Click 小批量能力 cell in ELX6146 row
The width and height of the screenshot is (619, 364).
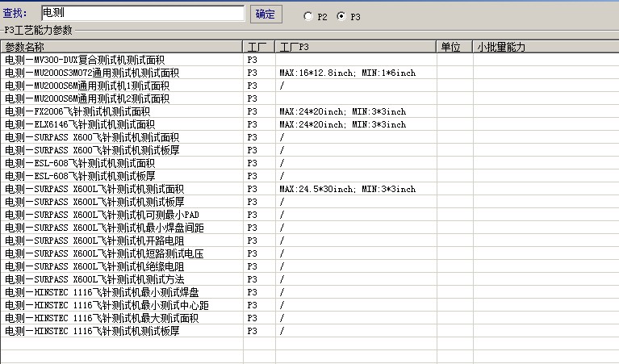point(546,124)
